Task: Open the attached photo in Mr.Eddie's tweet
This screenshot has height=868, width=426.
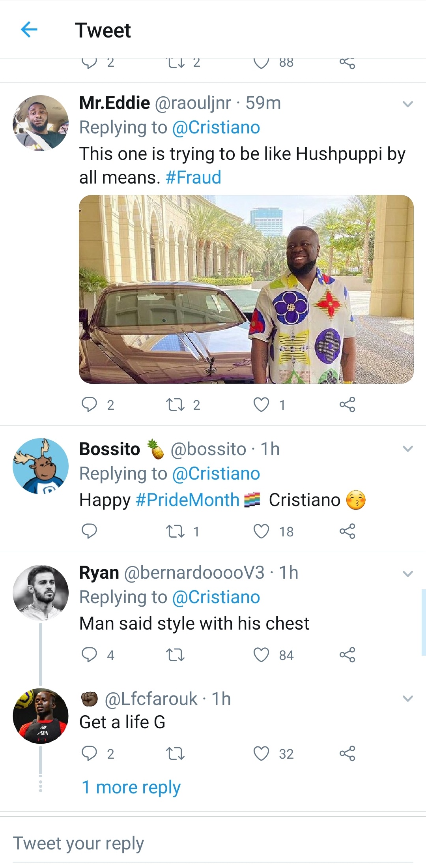Action: (x=246, y=289)
